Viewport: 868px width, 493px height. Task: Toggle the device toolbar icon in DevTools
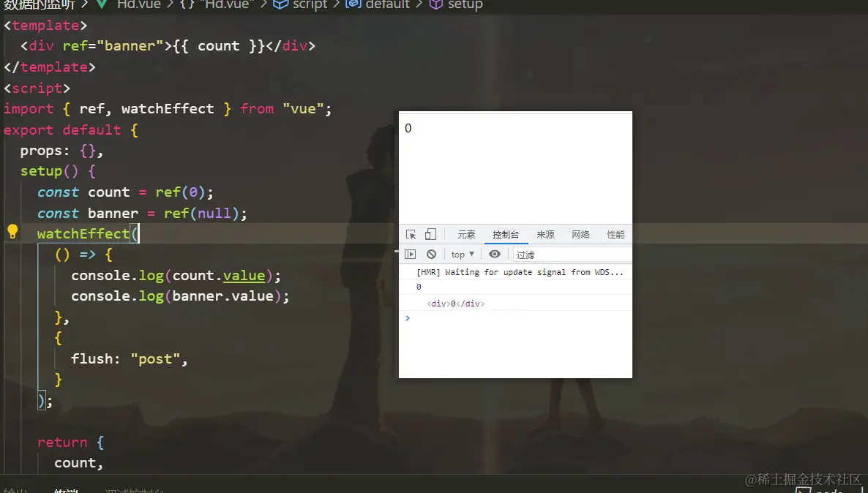(x=430, y=235)
